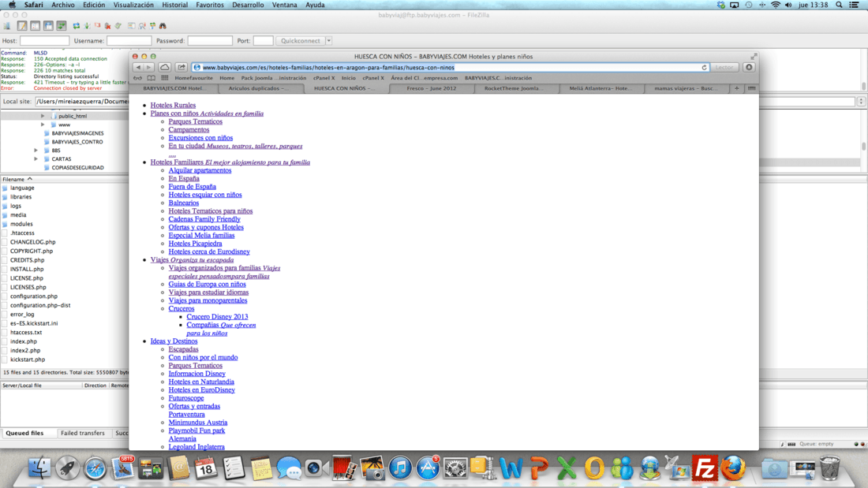Screen dimensions: 868x488
Task: Open Hoteles cerca de Eurodisney link
Action: coord(208,251)
